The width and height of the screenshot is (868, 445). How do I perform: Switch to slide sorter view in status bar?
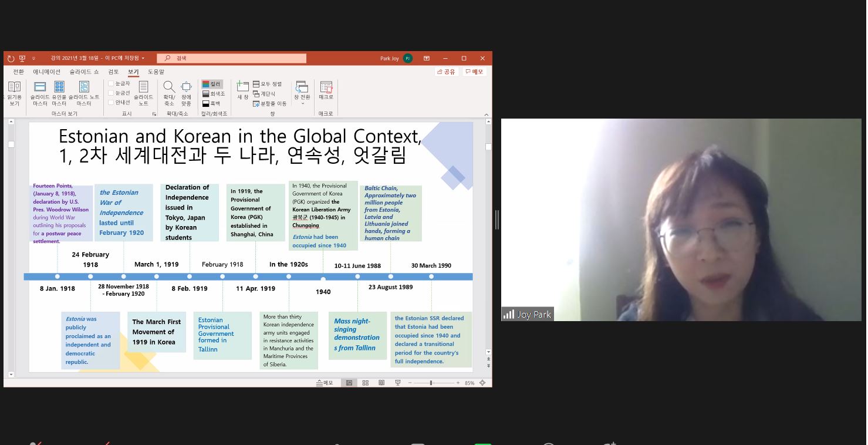(365, 383)
